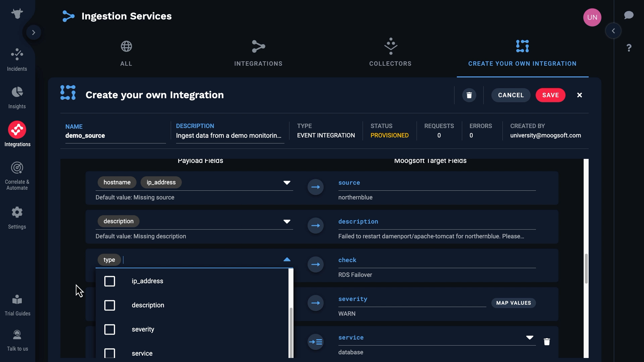Click the mapping panel vertical scrollbar
The height and width of the screenshot is (362, 644).
tap(586, 268)
